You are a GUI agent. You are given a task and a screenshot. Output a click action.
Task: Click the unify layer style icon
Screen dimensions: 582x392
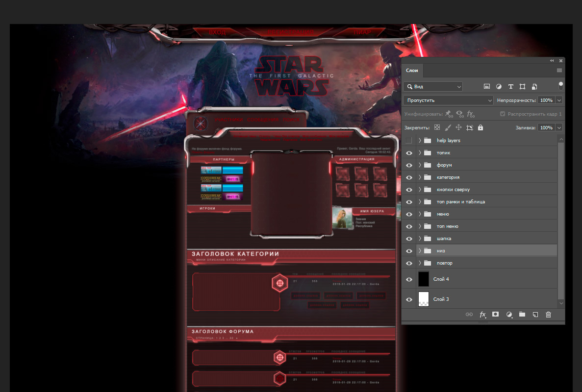pyautogui.click(x=471, y=114)
